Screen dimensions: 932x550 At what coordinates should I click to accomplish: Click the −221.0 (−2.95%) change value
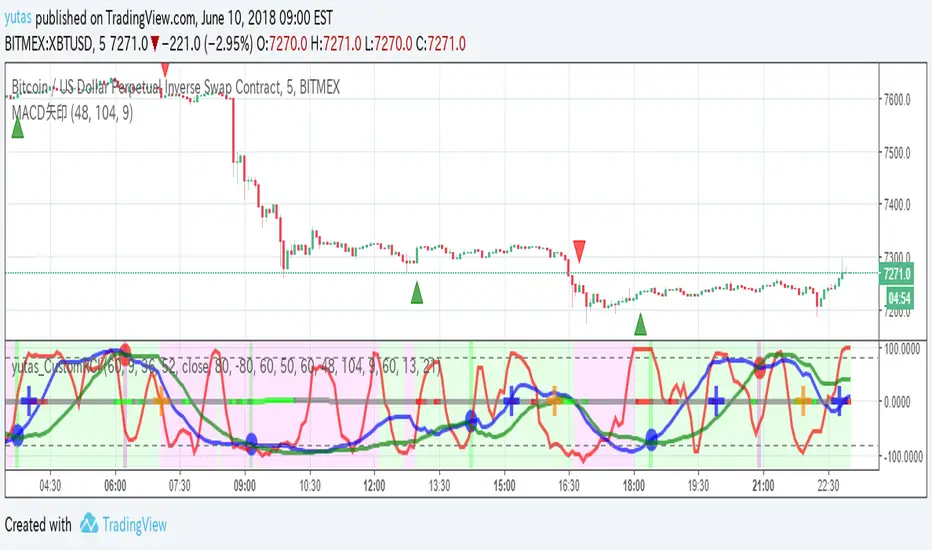click(207, 43)
